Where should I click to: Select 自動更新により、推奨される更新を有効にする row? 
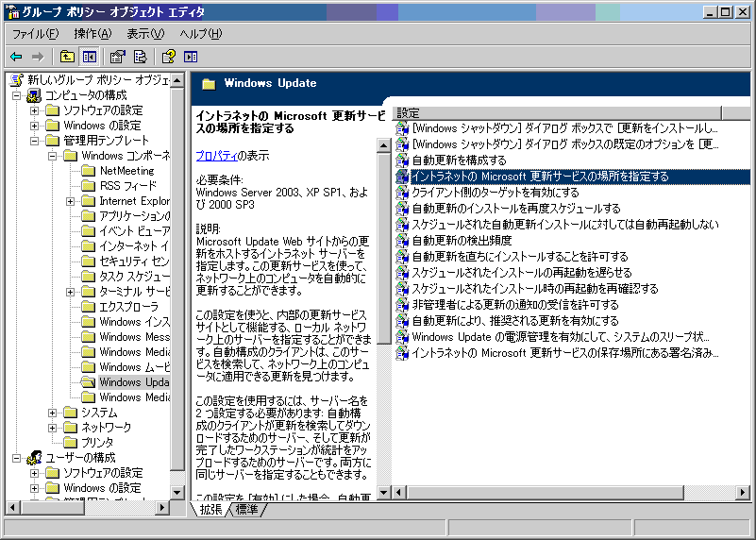click(515, 321)
